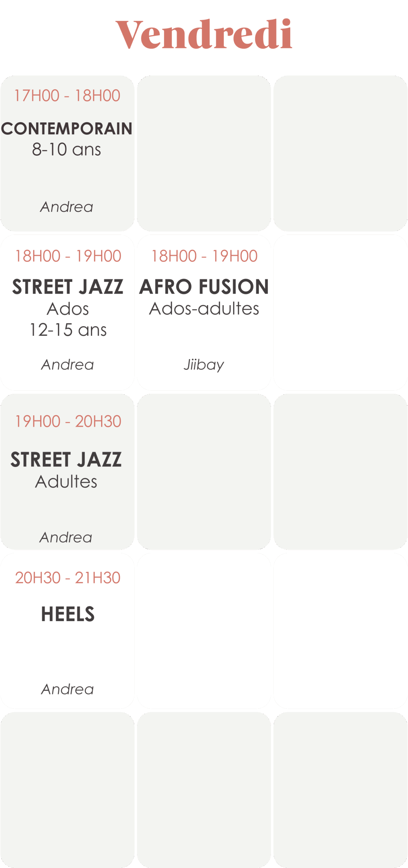Click the HEELS title text
Screen dimensions: 408x868
tap(68, 614)
